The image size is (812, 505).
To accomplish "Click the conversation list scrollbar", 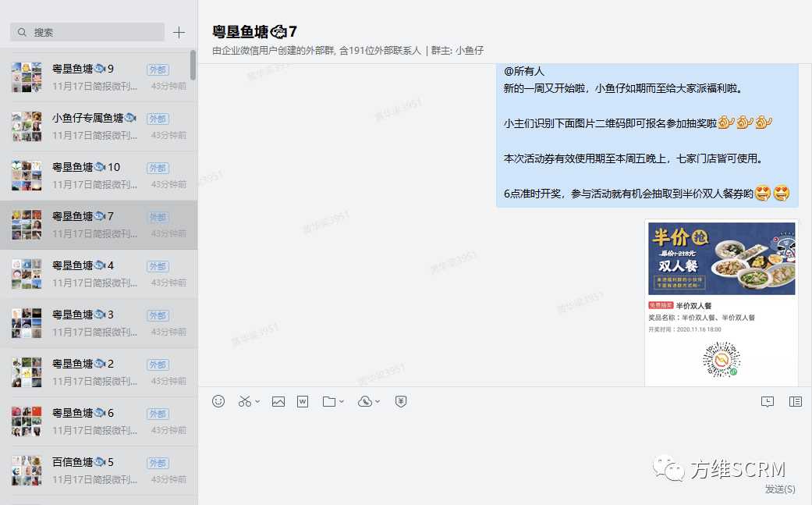I will (x=193, y=66).
